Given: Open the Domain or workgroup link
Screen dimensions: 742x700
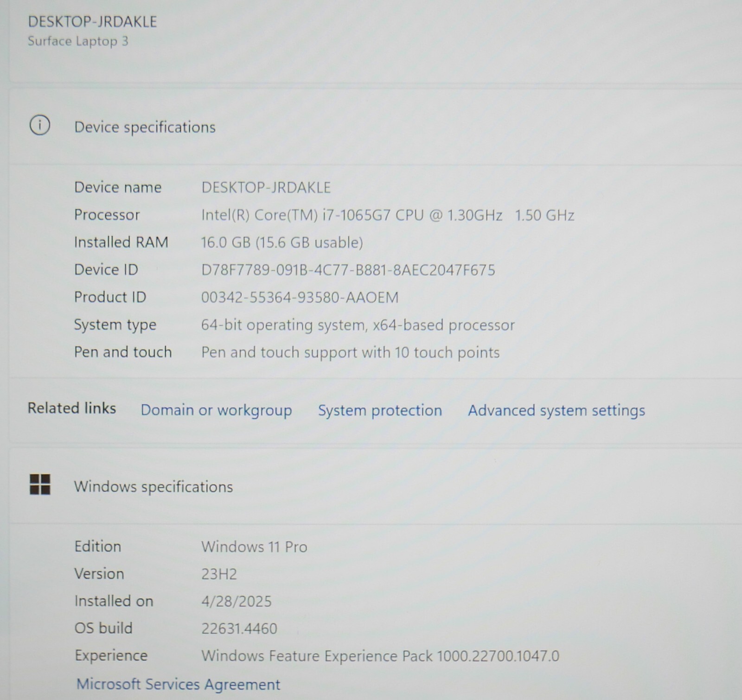Looking at the screenshot, I should point(216,410).
